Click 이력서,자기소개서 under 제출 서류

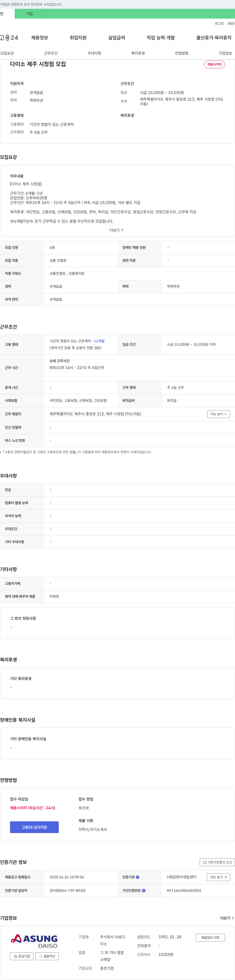(x=92, y=829)
